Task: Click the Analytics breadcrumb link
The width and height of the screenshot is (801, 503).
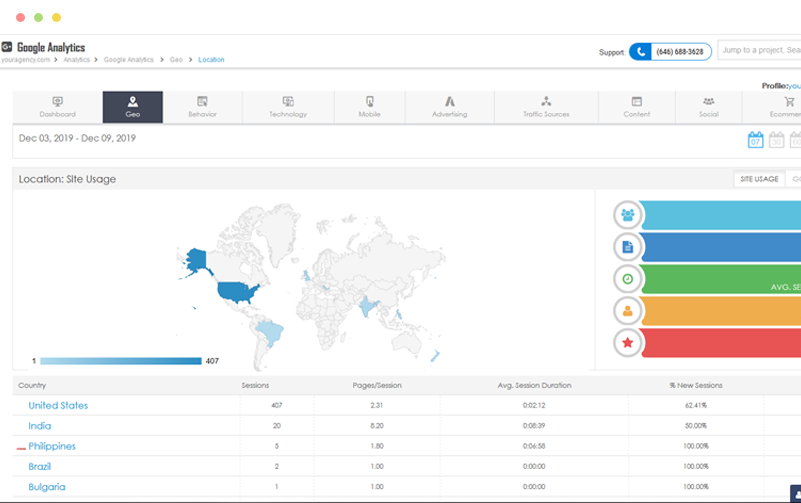Action: pyautogui.click(x=77, y=60)
